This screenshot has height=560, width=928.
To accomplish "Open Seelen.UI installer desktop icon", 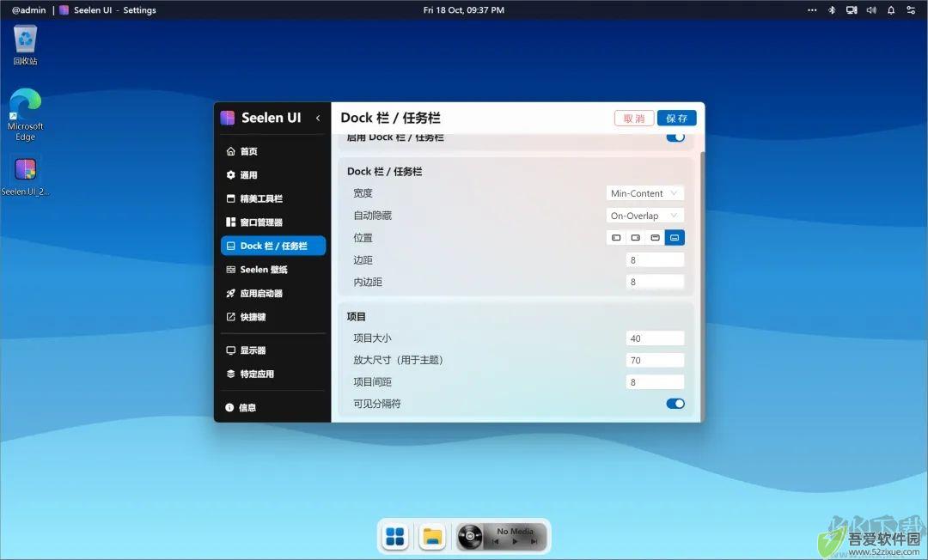I will tap(26, 177).
